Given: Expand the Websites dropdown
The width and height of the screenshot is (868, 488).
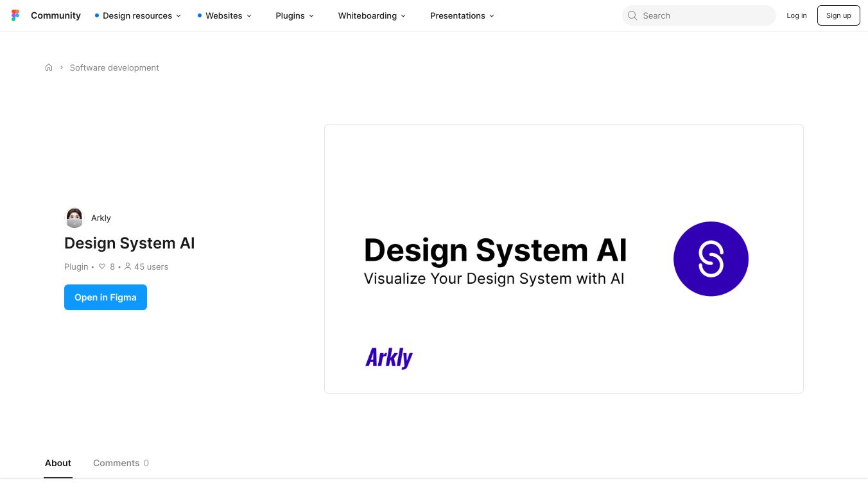Looking at the screenshot, I should click(x=224, y=15).
